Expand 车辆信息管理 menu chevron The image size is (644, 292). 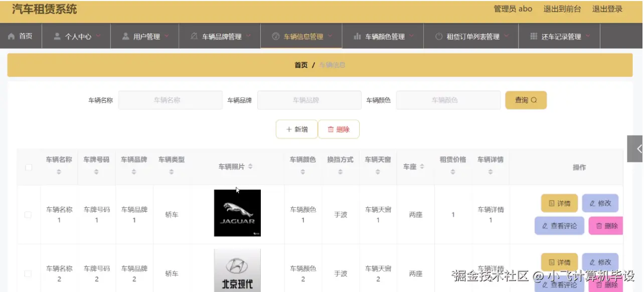(x=330, y=36)
